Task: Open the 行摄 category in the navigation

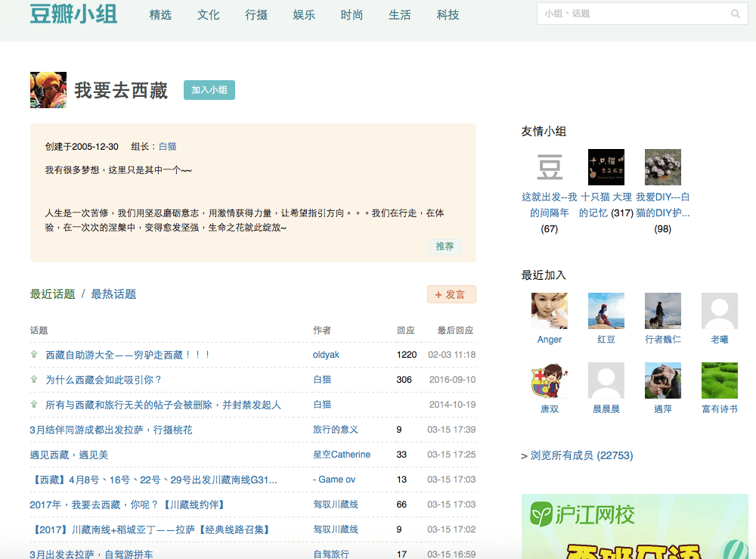Action: click(256, 14)
